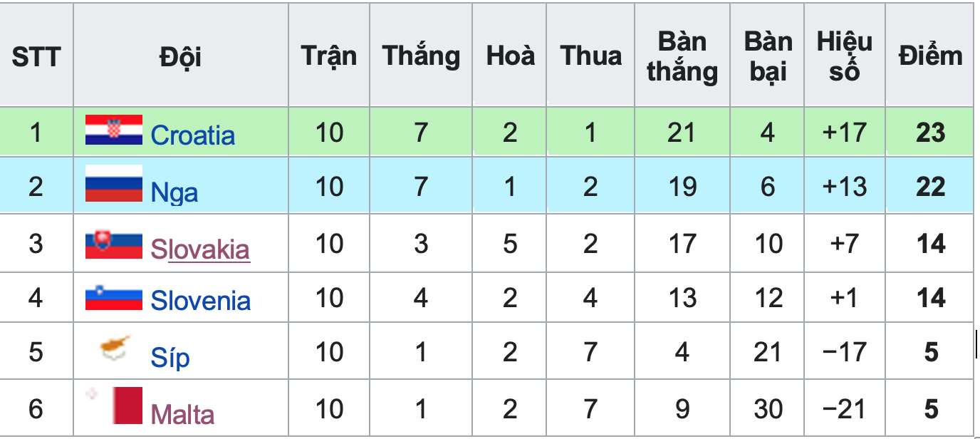This screenshot has width=980, height=439.
Task: Open the Slovenia team link
Action: pos(200,300)
